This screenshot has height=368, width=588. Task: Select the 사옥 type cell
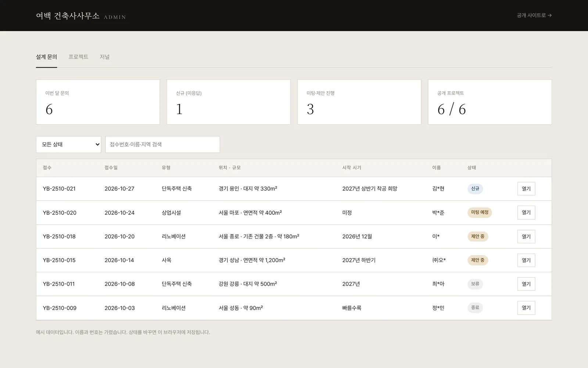point(166,260)
